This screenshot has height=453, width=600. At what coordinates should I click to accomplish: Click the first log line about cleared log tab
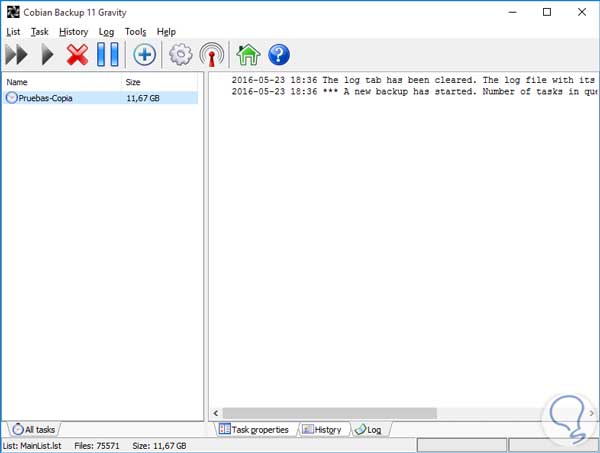[413, 80]
